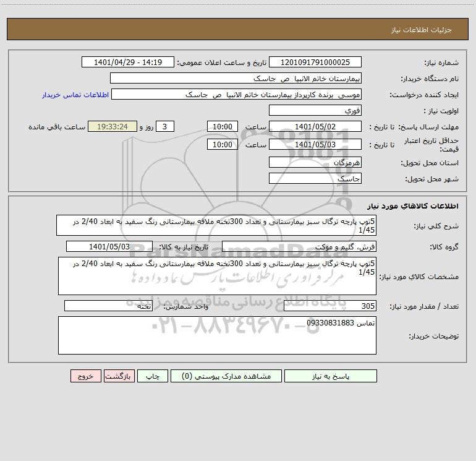
Task: Open مشاهده مدارک پیوستی (0) button
Action: click(x=226, y=376)
